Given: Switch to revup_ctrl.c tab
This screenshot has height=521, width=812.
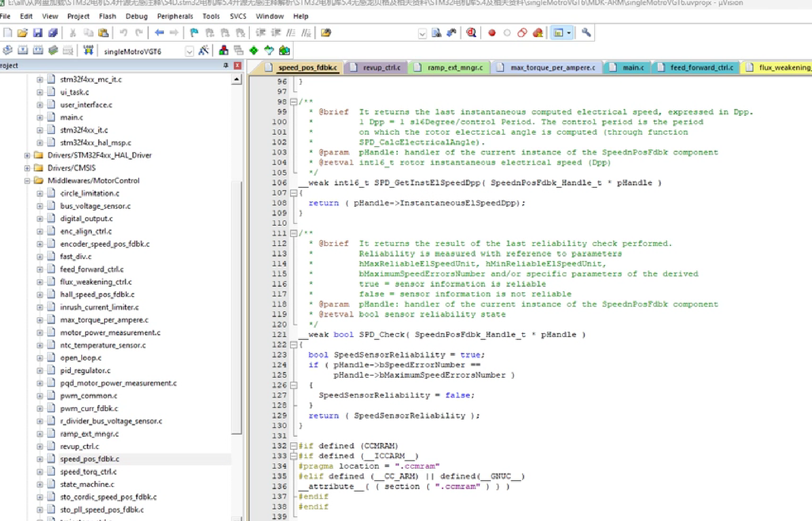Looking at the screenshot, I should tap(381, 67).
